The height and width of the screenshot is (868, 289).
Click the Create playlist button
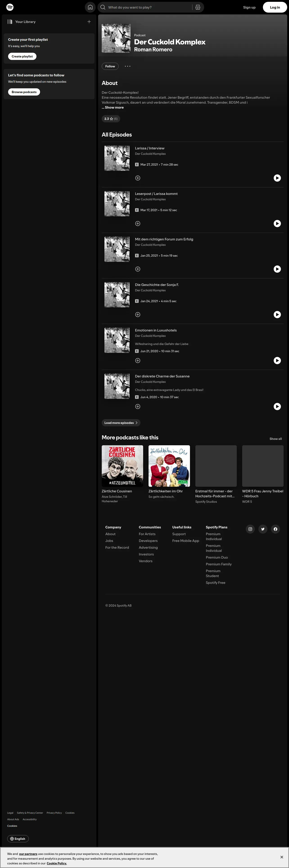pos(22,56)
